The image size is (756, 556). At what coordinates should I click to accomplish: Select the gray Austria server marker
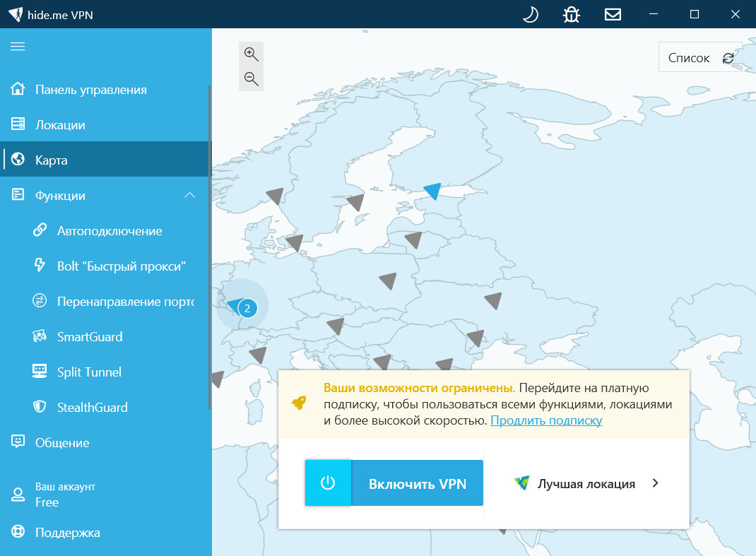(x=336, y=326)
